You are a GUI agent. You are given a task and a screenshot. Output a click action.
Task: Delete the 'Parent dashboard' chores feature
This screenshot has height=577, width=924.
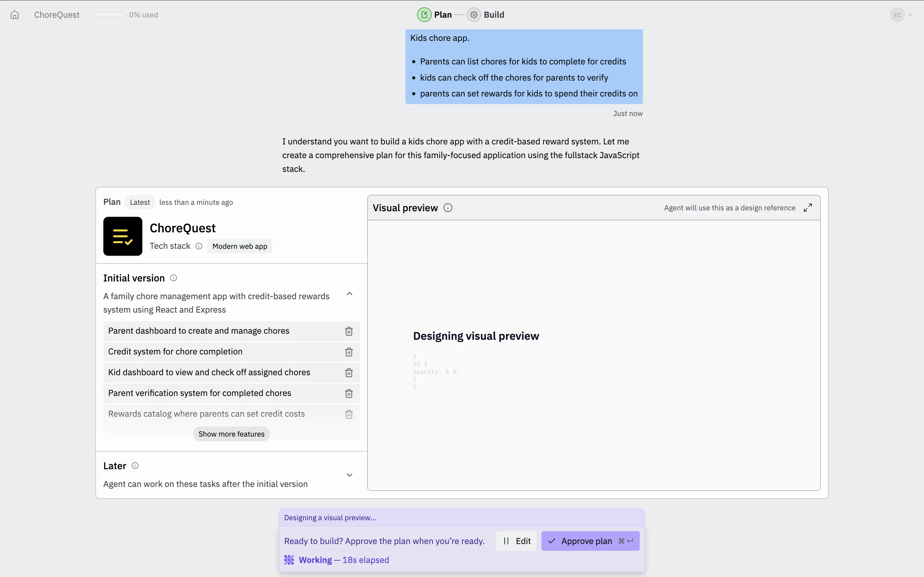pos(349,331)
